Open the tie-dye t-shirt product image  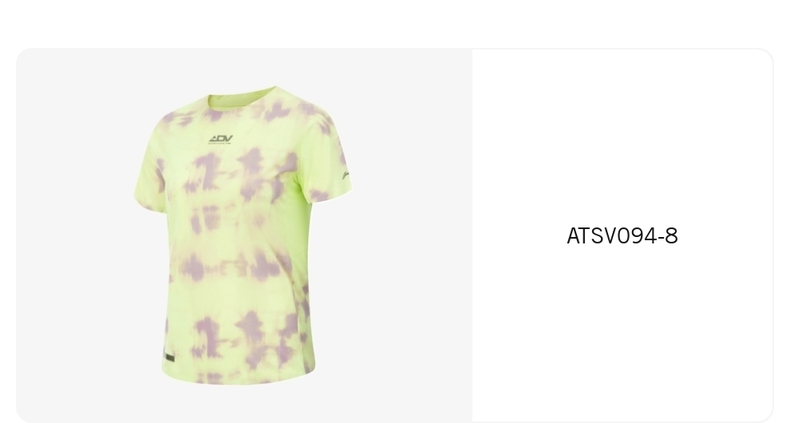244,235
